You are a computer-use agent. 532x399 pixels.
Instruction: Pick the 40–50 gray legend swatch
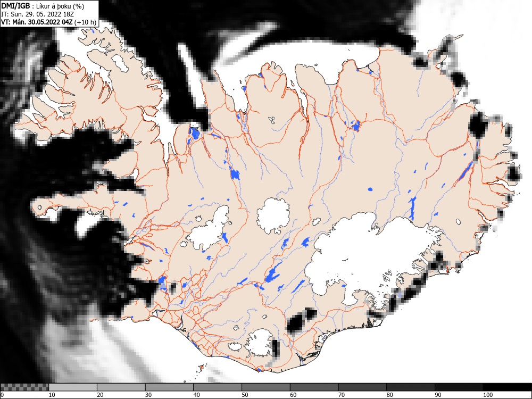tap(218, 387)
